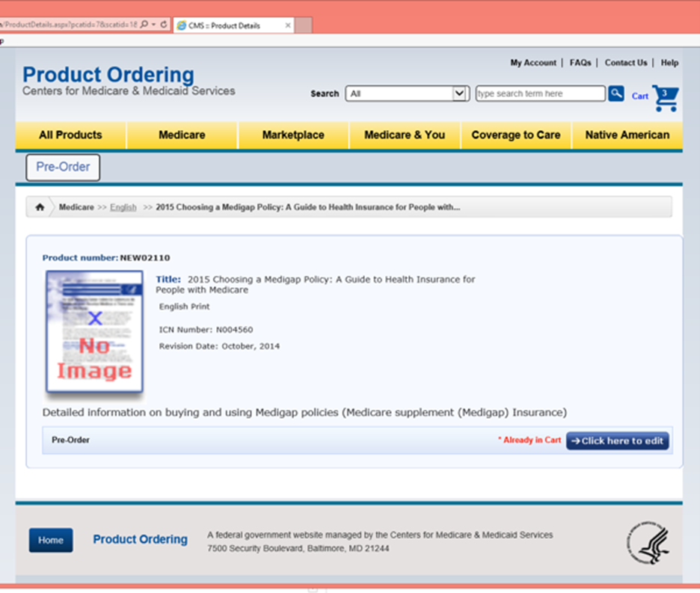Select the Marketplace menu
This screenshot has height=593, width=700.
point(293,135)
